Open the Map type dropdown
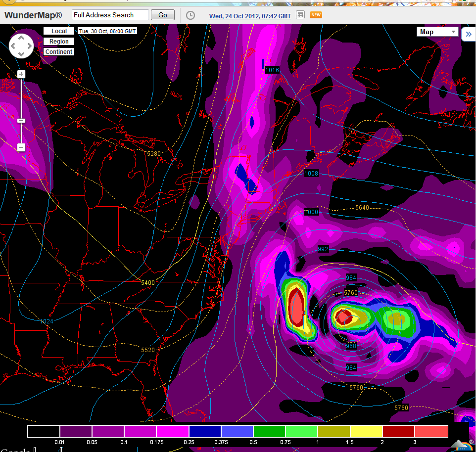The height and width of the screenshot is (452, 476). point(438,32)
